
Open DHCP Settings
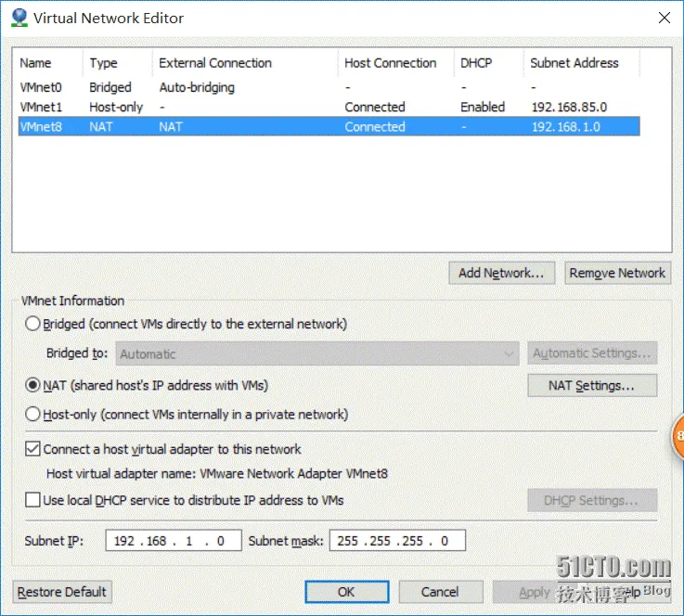pos(592,500)
